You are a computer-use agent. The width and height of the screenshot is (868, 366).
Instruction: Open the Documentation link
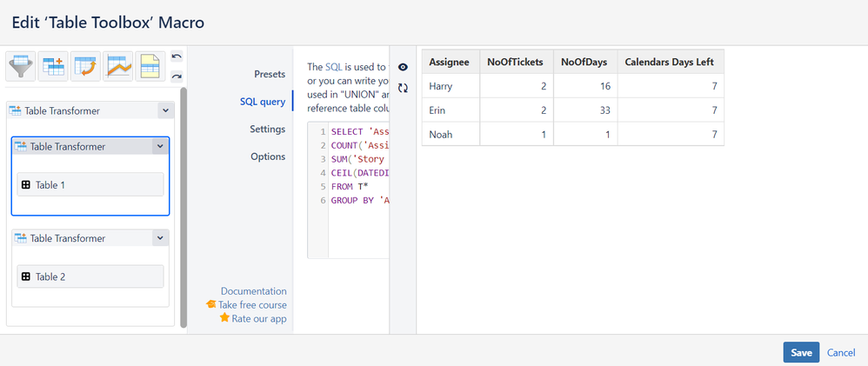coord(253,291)
